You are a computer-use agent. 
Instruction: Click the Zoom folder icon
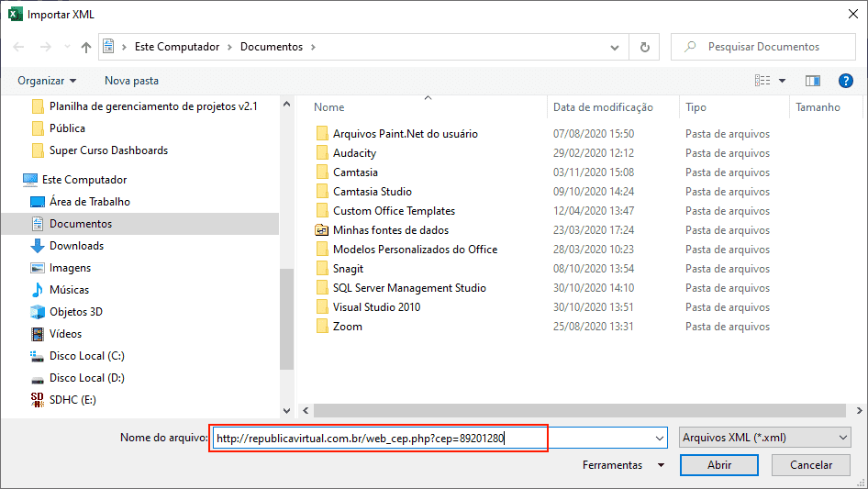(x=322, y=327)
